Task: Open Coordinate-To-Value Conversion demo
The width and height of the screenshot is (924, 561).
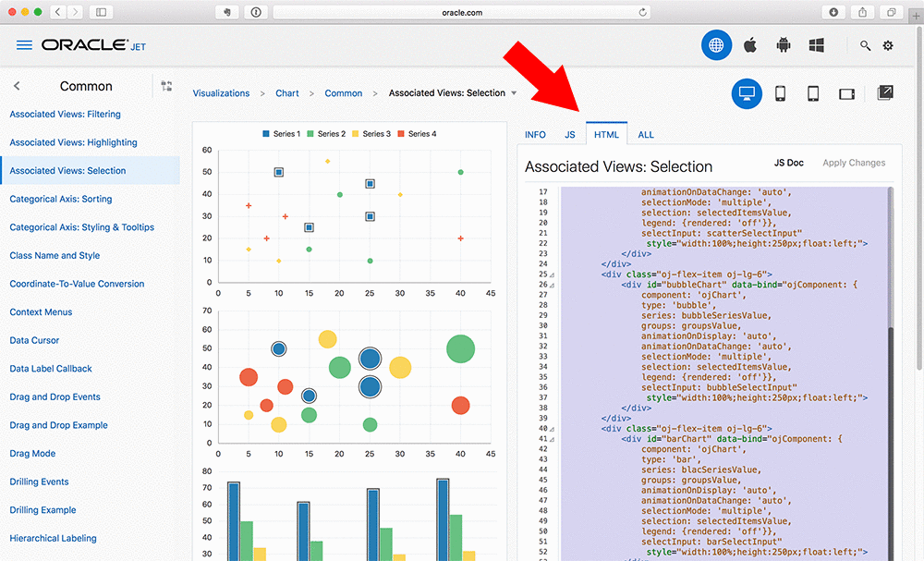Action: click(77, 284)
